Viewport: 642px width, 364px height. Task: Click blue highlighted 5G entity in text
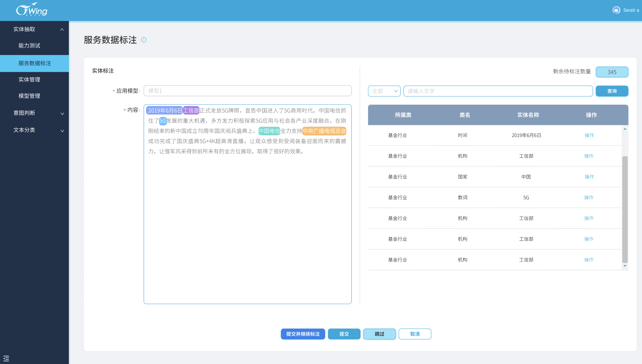[163, 121]
